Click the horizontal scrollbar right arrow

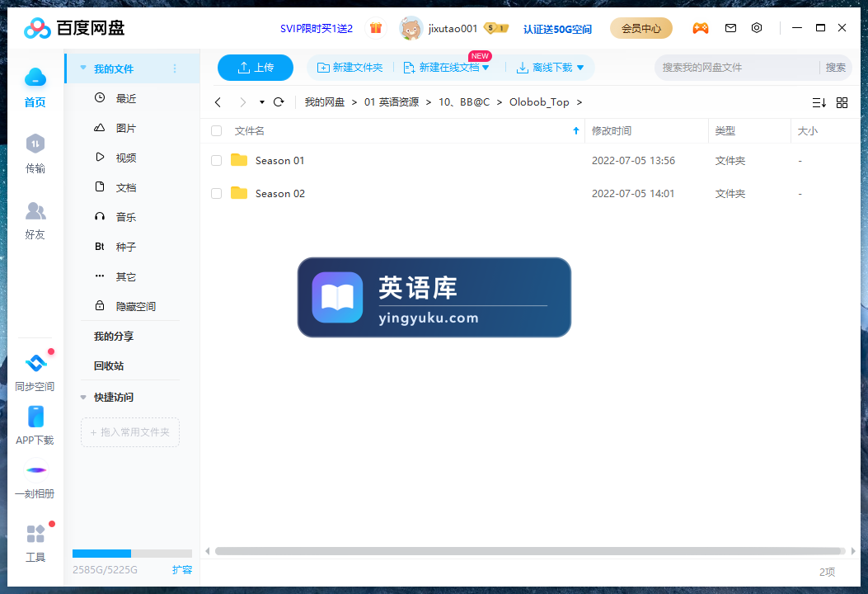(x=853, y=551)
